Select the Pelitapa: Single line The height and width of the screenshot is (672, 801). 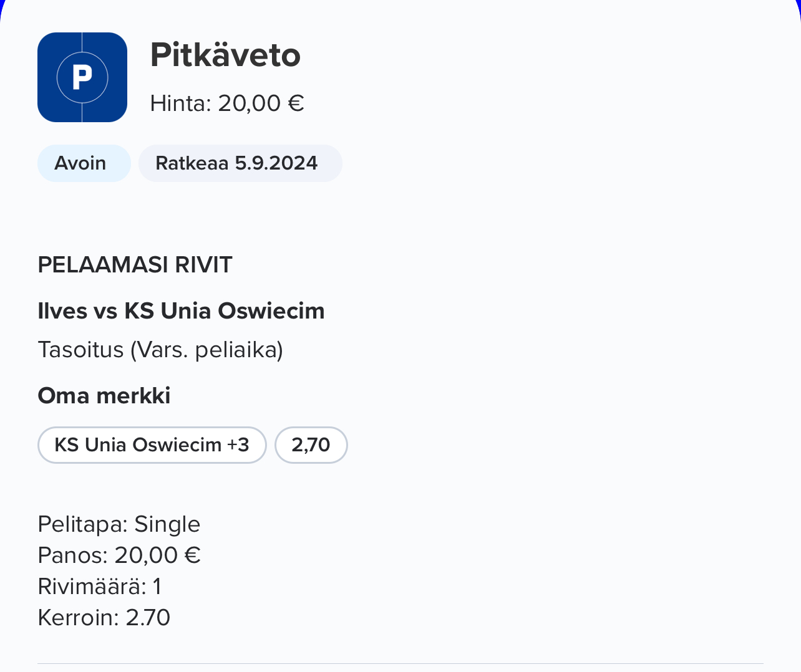pos(119,524)
